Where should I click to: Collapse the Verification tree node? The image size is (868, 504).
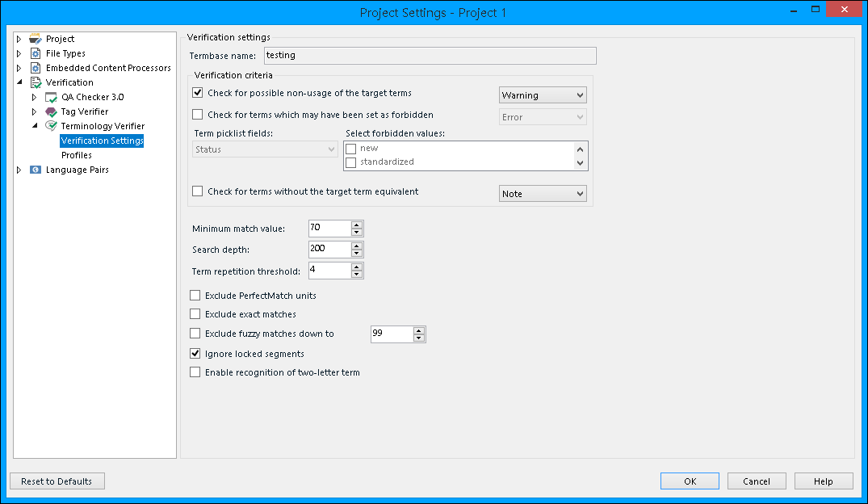click(x=19, y=82)
